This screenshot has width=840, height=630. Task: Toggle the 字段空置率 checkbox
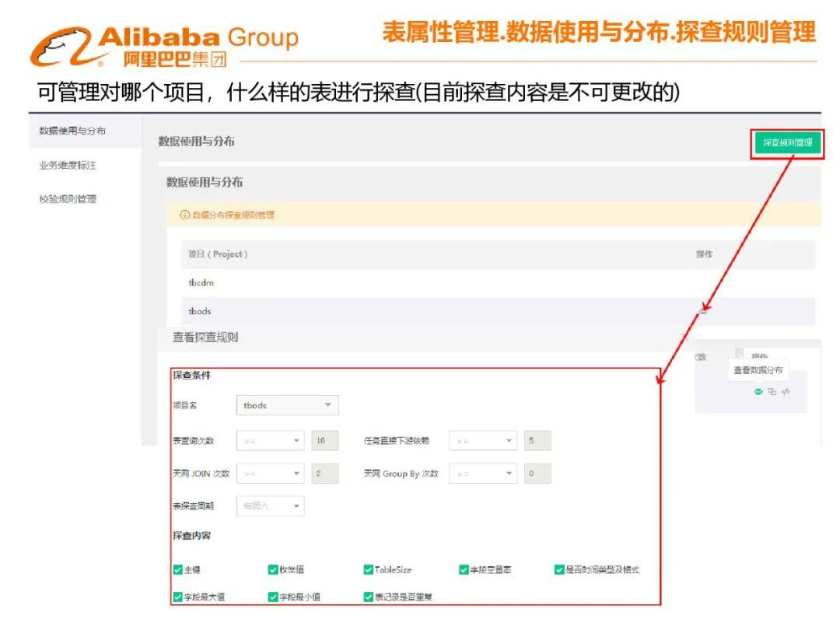pyautogui.click(x=464, y=569)
